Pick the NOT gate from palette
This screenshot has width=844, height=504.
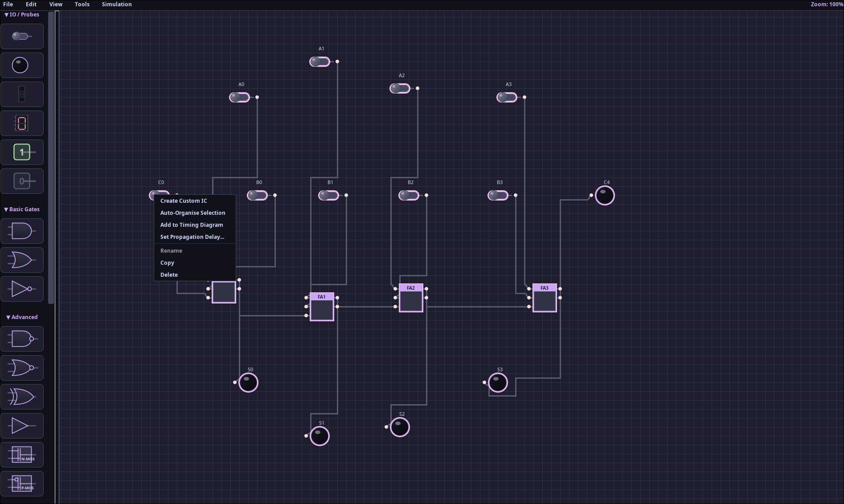pos(22,289)
